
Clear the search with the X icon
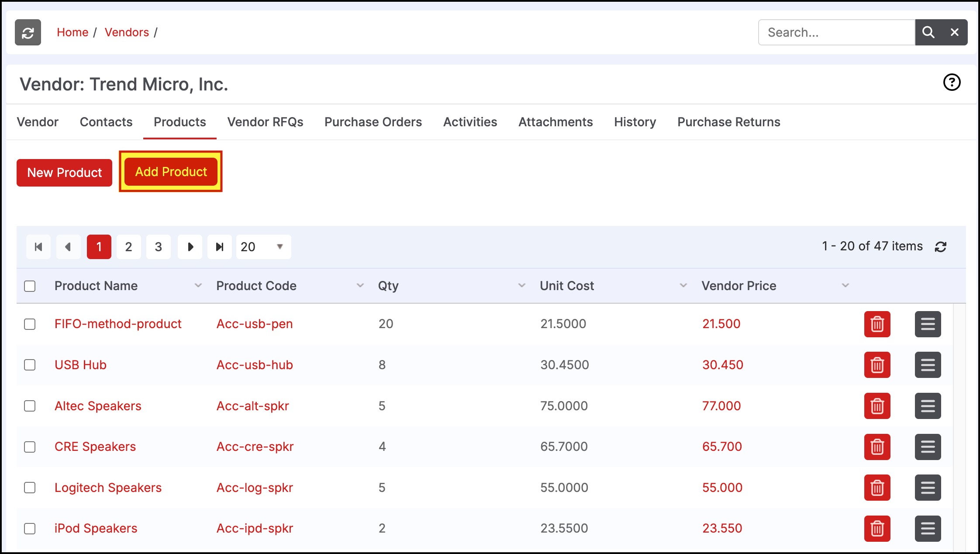pos(955,32)
